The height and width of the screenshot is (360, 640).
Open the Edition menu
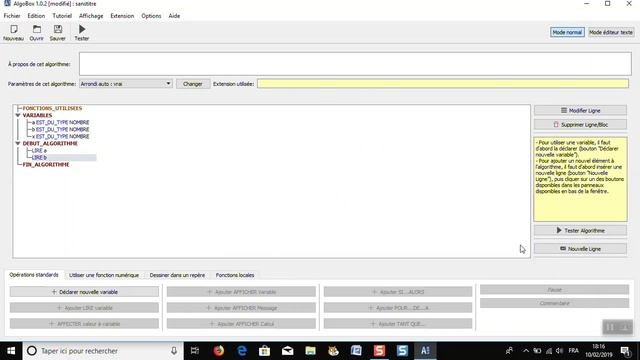[x=36, y=16]
